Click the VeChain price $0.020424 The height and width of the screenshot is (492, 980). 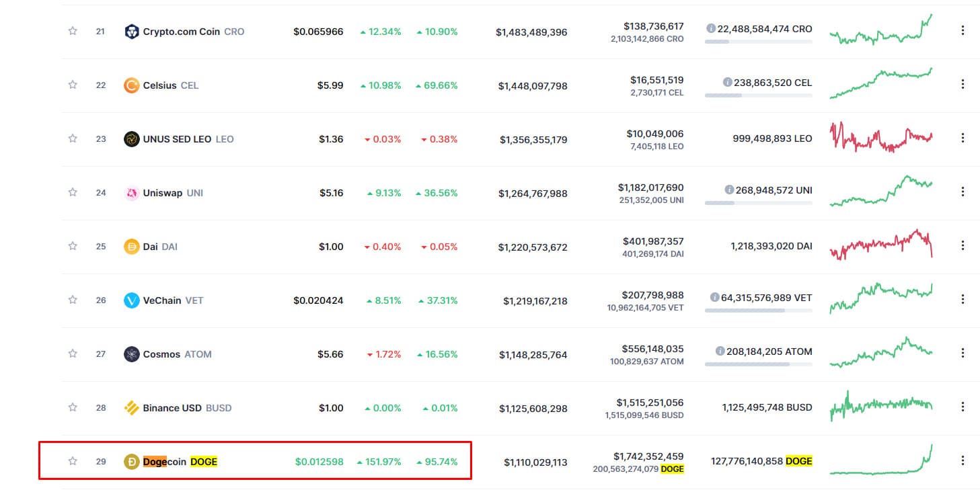pos(319,300)
